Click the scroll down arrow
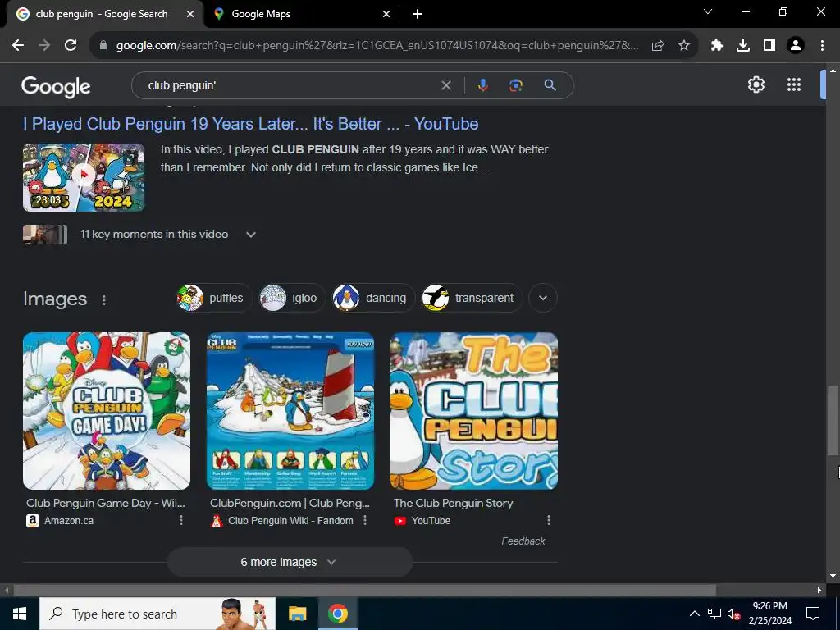Image resolution: width=840 pixels, height=630 pixels. click(x=833, y=576)
